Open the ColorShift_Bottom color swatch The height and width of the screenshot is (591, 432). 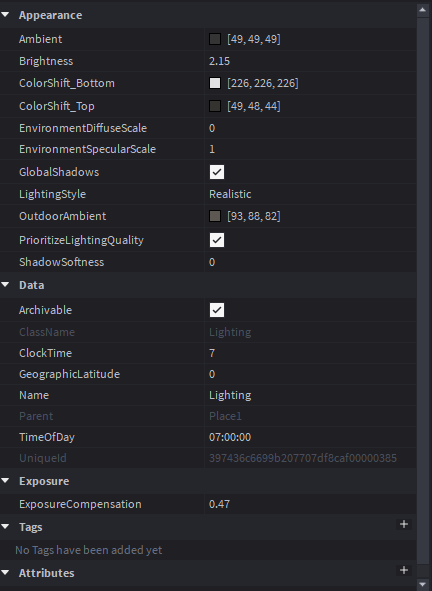(215, 83)
